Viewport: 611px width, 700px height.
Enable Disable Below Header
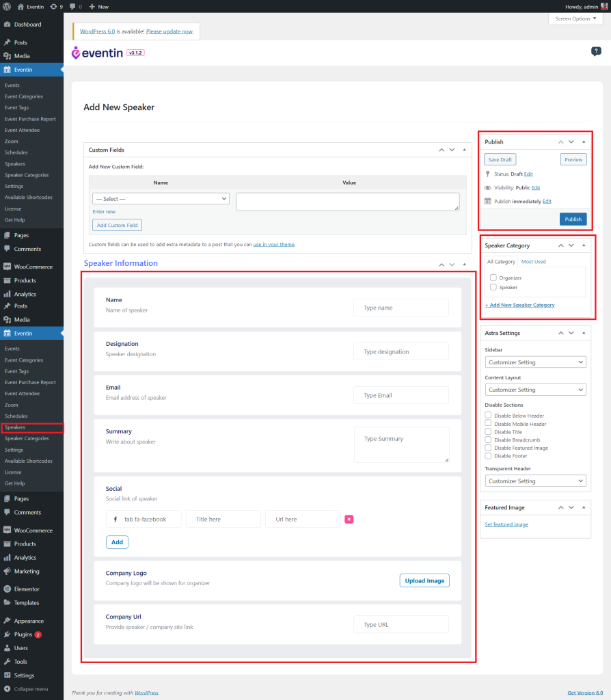pos(488,415)
